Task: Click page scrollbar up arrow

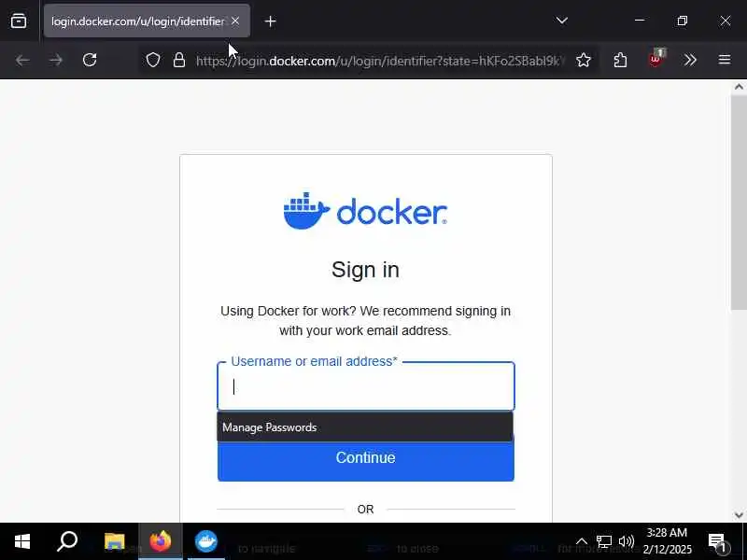Action: 739,87
